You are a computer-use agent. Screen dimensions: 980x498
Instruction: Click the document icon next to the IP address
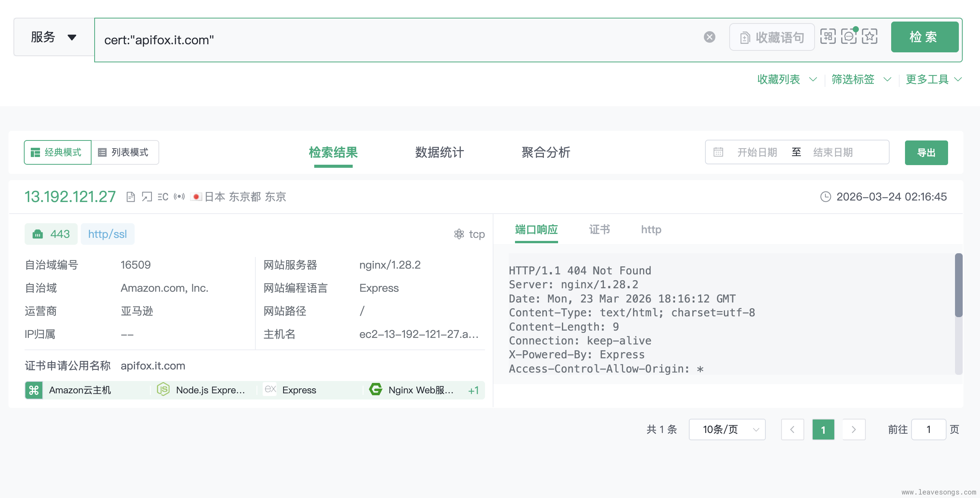(130, 197)
